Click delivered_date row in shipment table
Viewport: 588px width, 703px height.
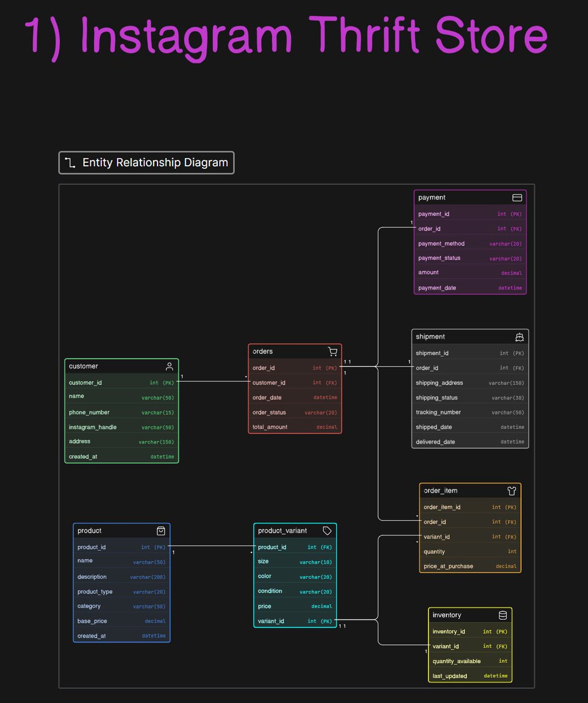(x=470, y=442)
